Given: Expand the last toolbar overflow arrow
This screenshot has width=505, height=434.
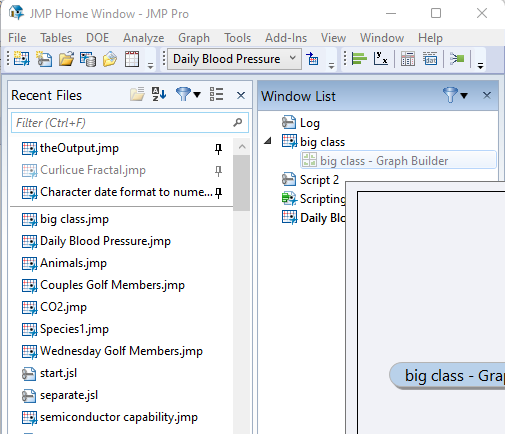Looking at the screenshot, I should (x=480, y=65).
